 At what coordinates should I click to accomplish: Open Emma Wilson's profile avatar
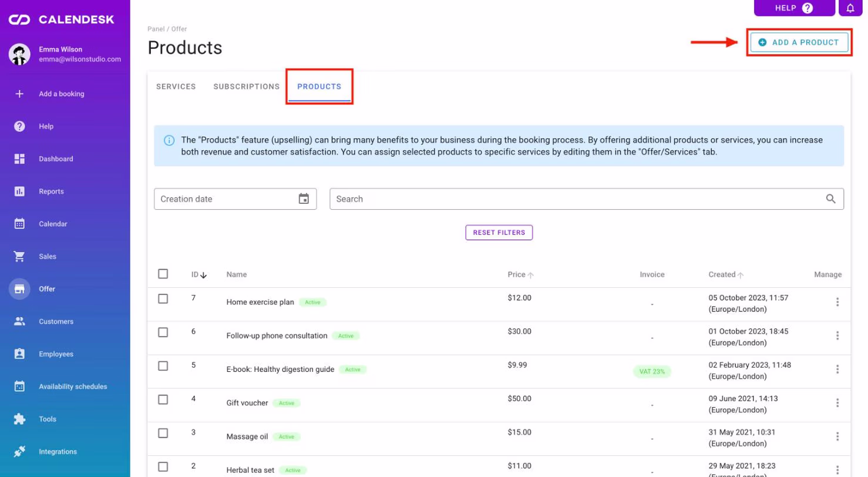click(x=19, y=54)
